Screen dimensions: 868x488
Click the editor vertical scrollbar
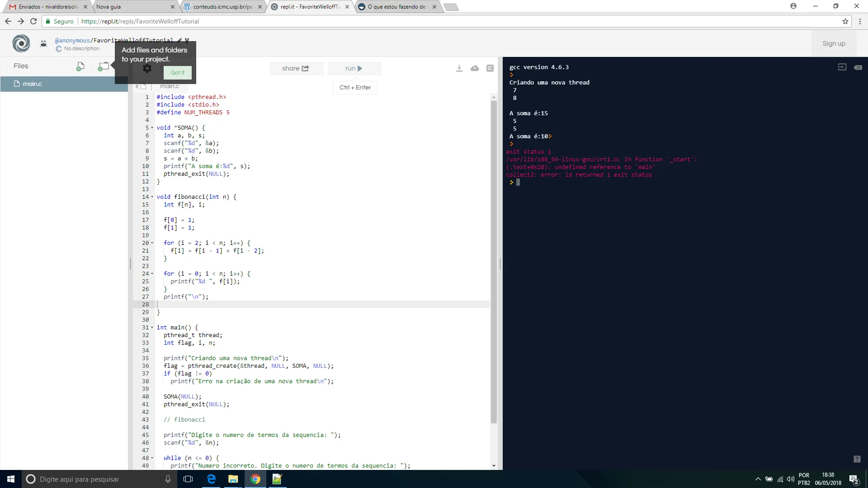[x=494, y=262]
